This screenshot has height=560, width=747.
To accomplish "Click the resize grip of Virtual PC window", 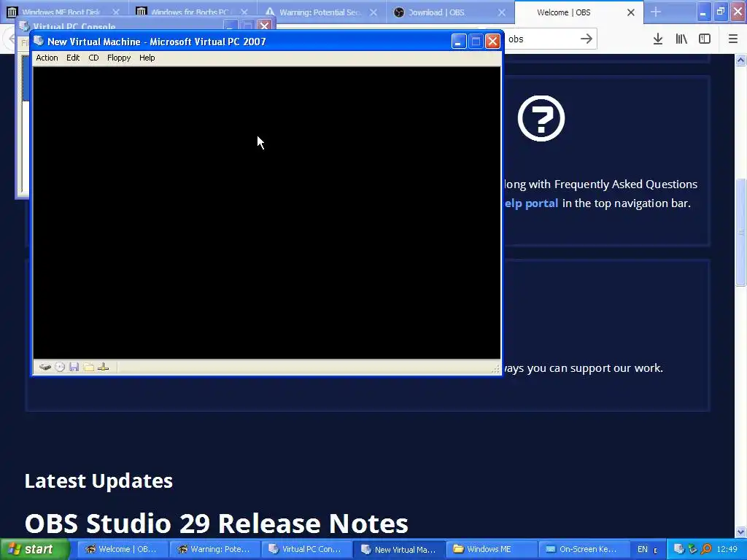I will [496, 368].
